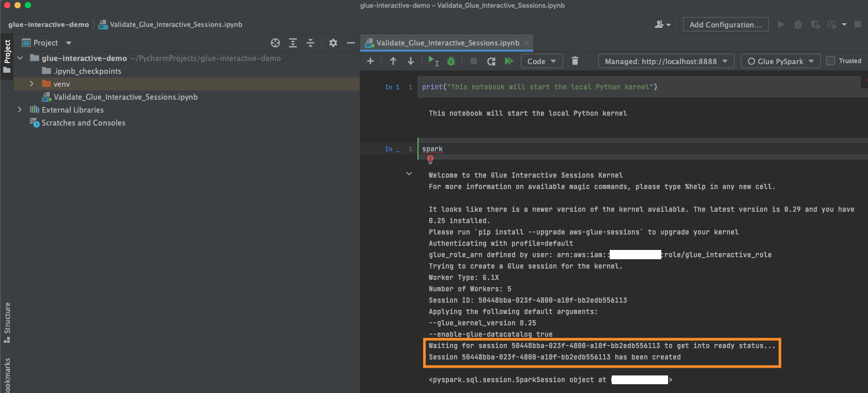Click the Add Configuration button

tap(725, 24)
